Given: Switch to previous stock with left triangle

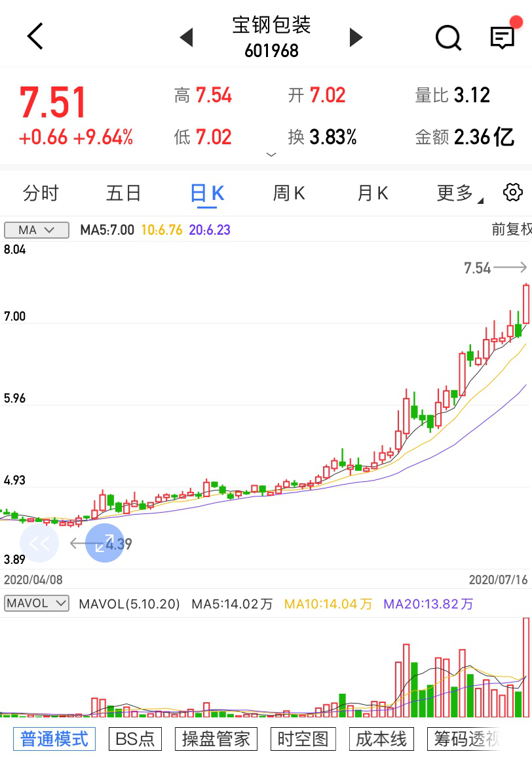Looking at the screenshot, I should tap(187, 37).
